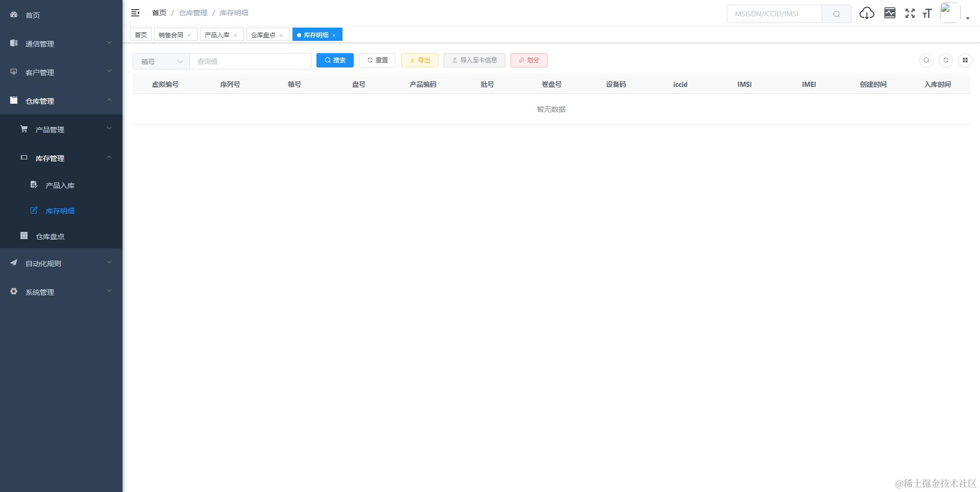Viewport: 980px width, 492px height.
Task: Click the 首页 breadcrumb link
Action: pos(159,13)
